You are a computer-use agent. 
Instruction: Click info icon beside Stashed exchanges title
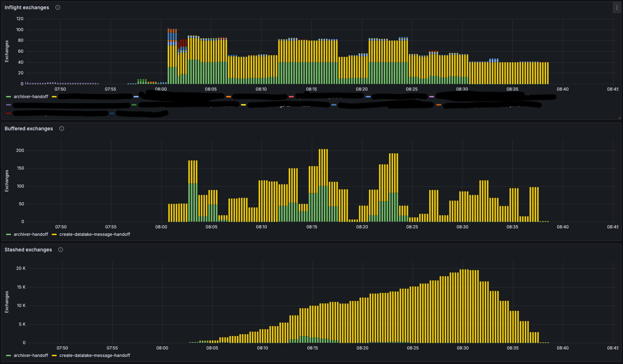(x=61, y=250)
